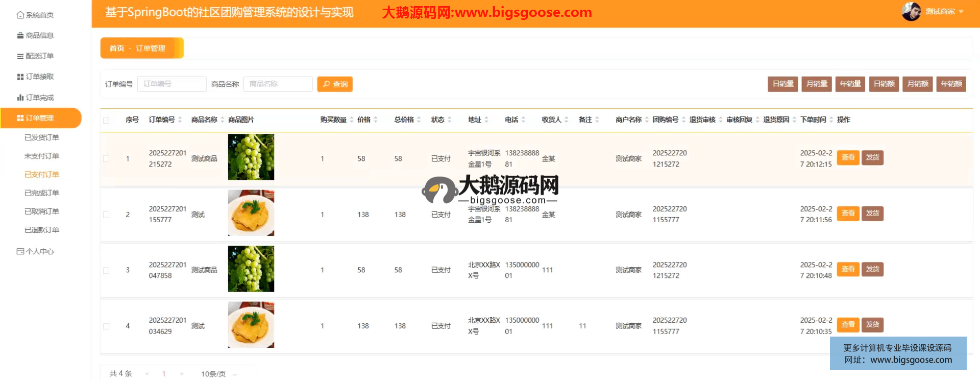The height and width of the screenshot is (380, 980).
Task: Open the 10条/页 page size dropdown
Action: [219, 374]
